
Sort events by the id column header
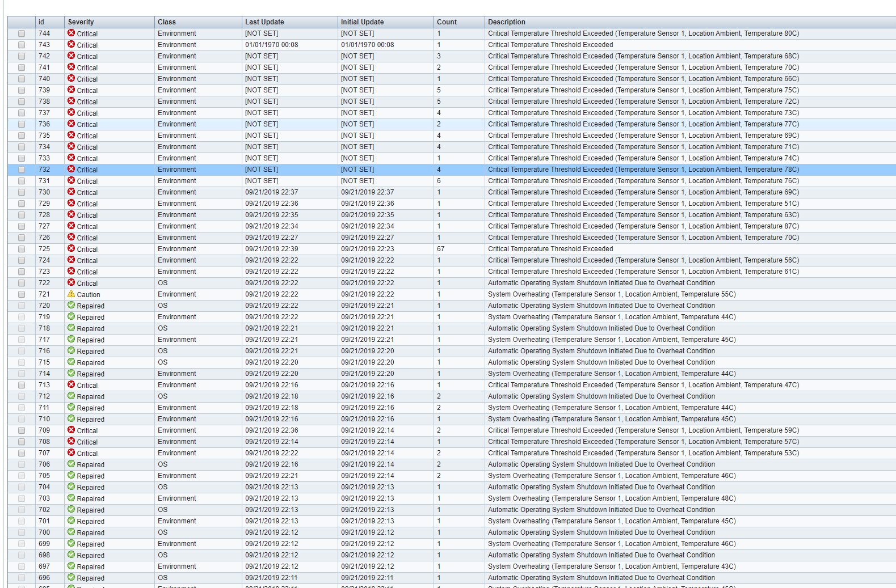[x=41, y=22]
